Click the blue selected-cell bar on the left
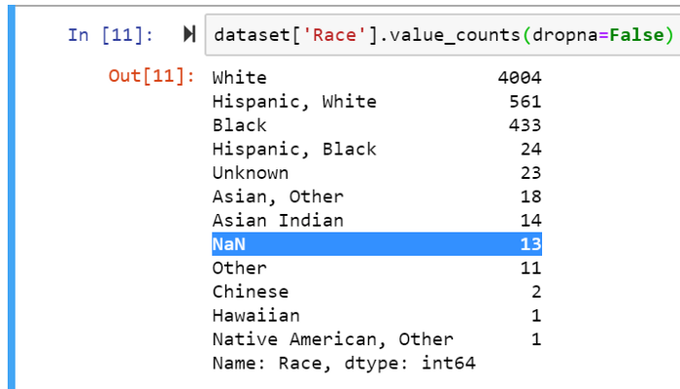Screen dimensions: 680x389 pyautogui.click(x=11, y=197)
